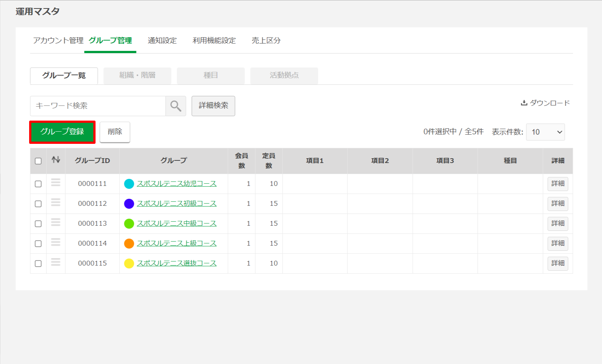Click orange color dot of 上級コース
Viewport: 602px width, 364px height.
pos(129,243)
